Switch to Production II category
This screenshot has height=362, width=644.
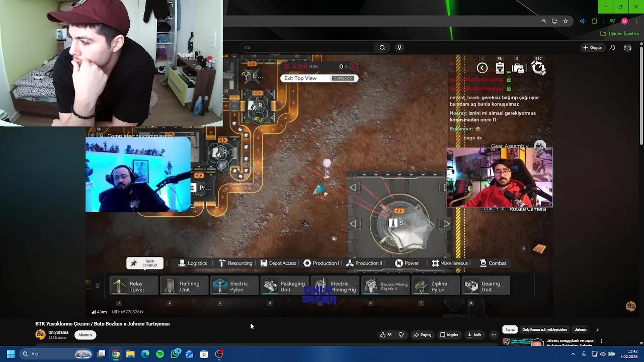click(x=364, y=263)
